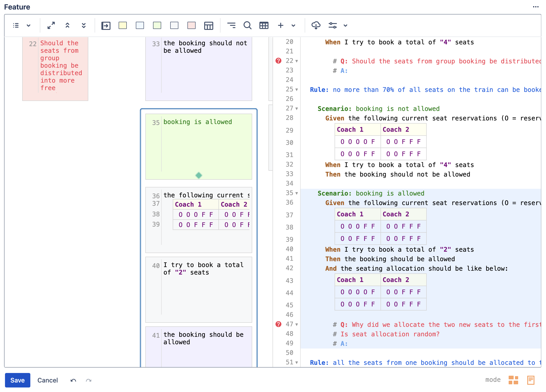Click 'Then the booking should be allowed' line
546x392 pixels.
(x=390, y=259)
